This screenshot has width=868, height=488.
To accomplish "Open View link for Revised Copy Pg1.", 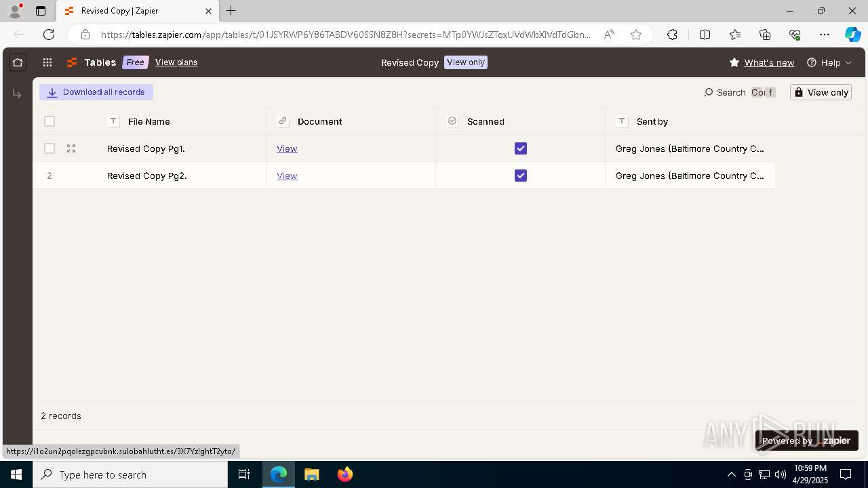I will pos(287,148).
